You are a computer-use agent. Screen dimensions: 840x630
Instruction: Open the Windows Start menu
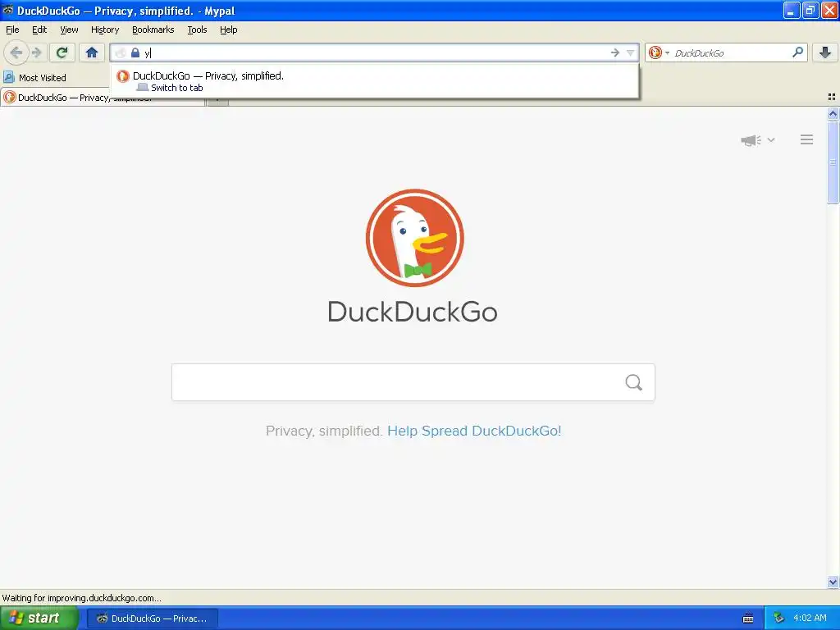pyautogui.click(x=39, y=619)
